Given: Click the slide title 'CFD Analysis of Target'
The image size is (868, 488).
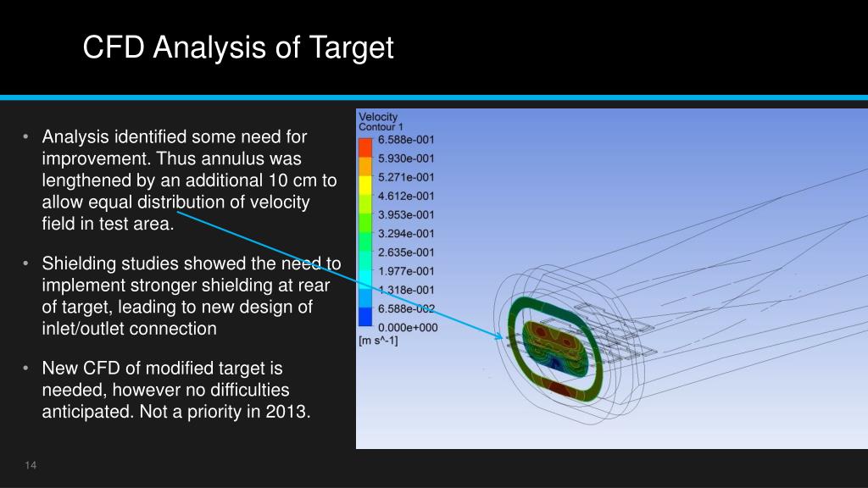Looking at the screenshot, I should coord(238,47).
